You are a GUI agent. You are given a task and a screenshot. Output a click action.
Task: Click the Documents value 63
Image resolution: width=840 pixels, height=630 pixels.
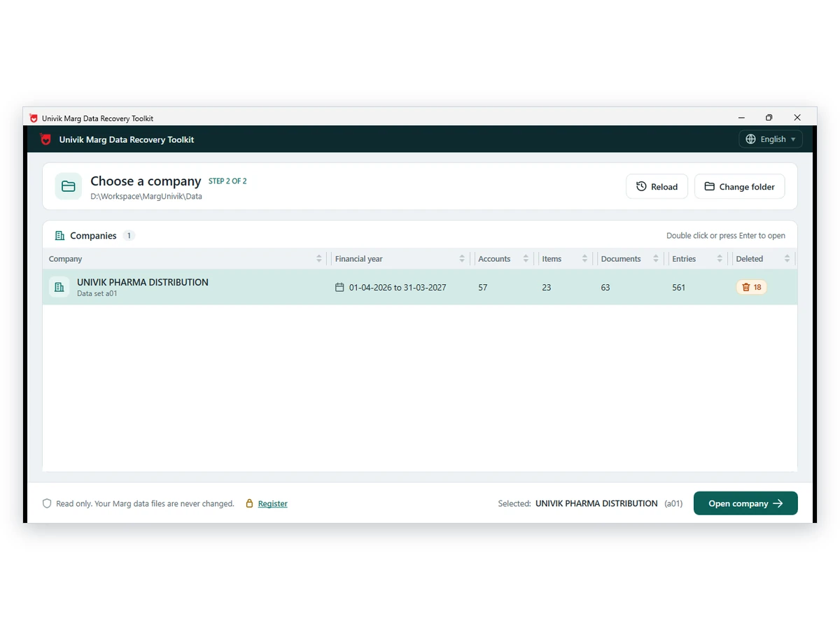click(605, 288)
